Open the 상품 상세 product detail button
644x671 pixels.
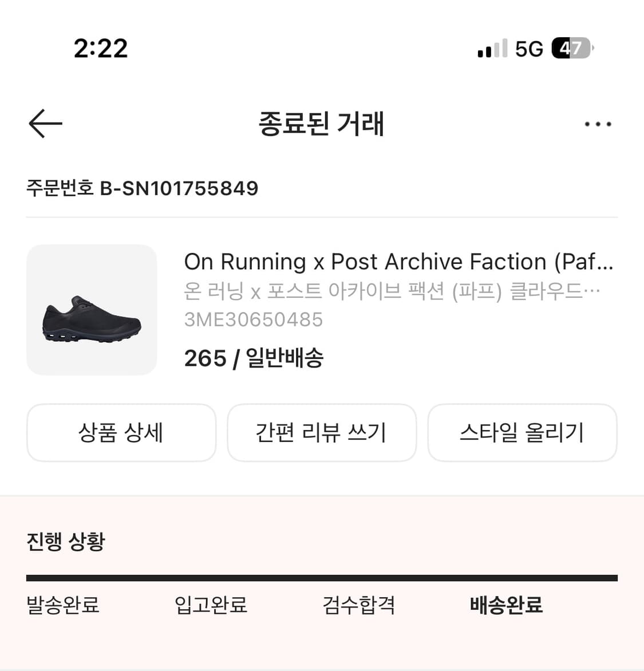[121, 432]
